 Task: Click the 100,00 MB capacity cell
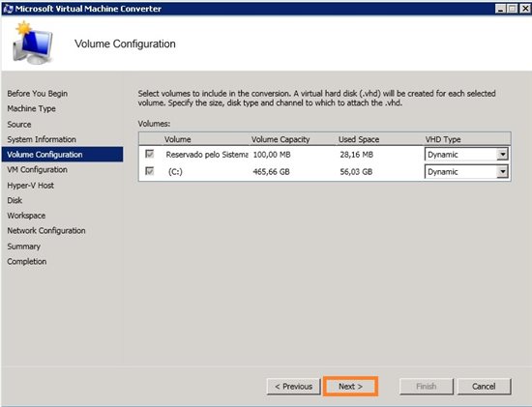click(x=272, y=155)
